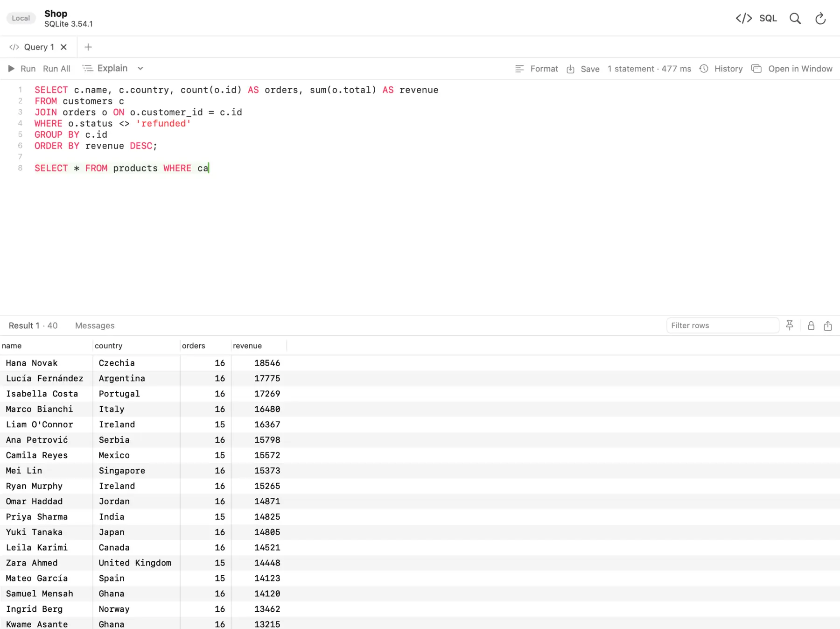Click the export share icon
This screenshot has height=629, width=840.
(828, 325)
